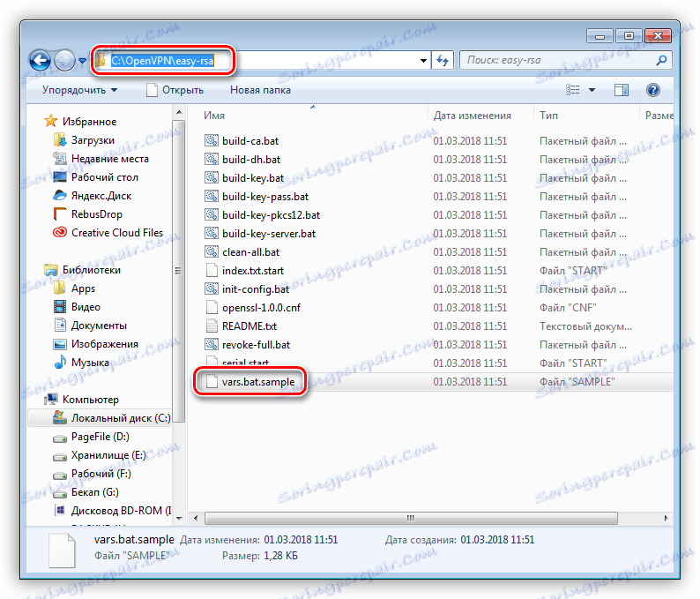Image resolution: width=700 pixels, height=599 pixels.
Task: Open the Упорядочить menu
Action: tap(79, 90)
